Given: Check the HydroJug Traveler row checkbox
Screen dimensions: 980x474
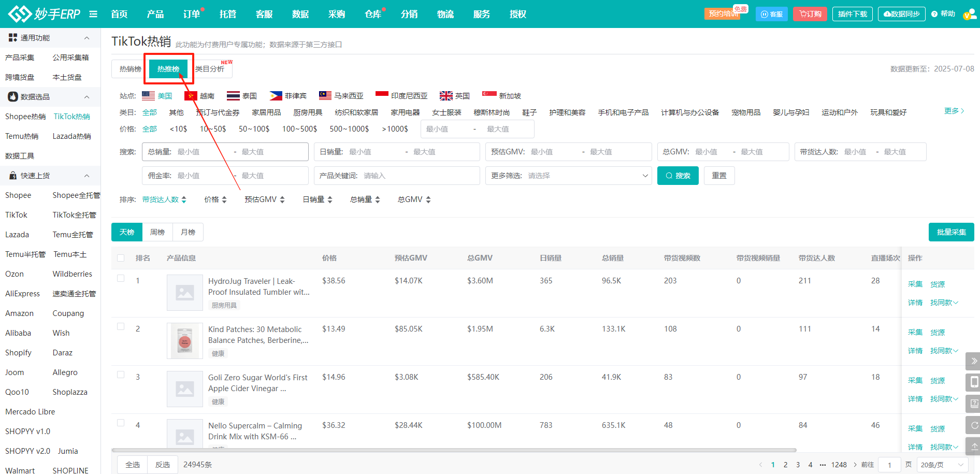Looking at the screenshot, I should (x=121, y=278).
